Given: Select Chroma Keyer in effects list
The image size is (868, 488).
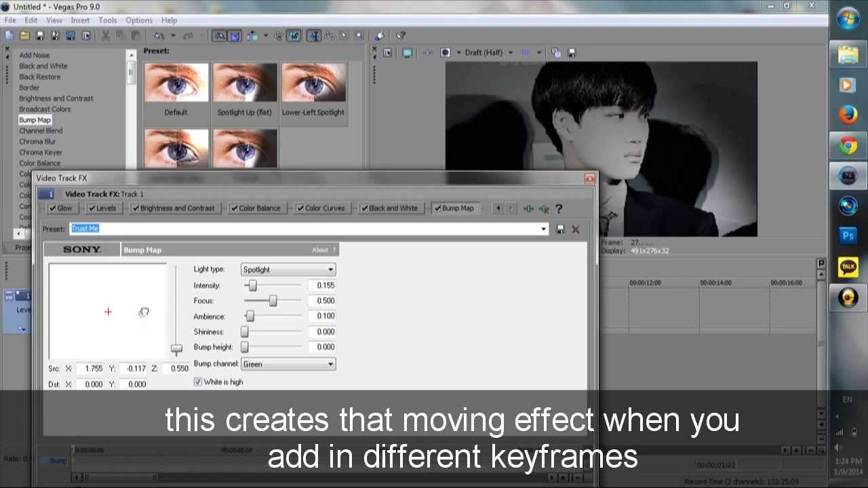Looking at the screenshot, I should [x=41, y=152].
